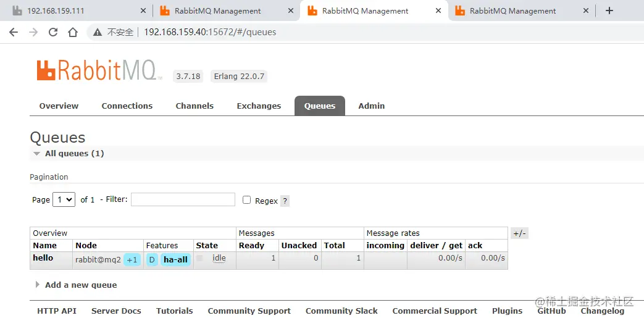Viewport: 644px width, 318px height.
Task: Click the rabbit@mq2 node text
Action: pyautogui.click(x=98, y=260)
